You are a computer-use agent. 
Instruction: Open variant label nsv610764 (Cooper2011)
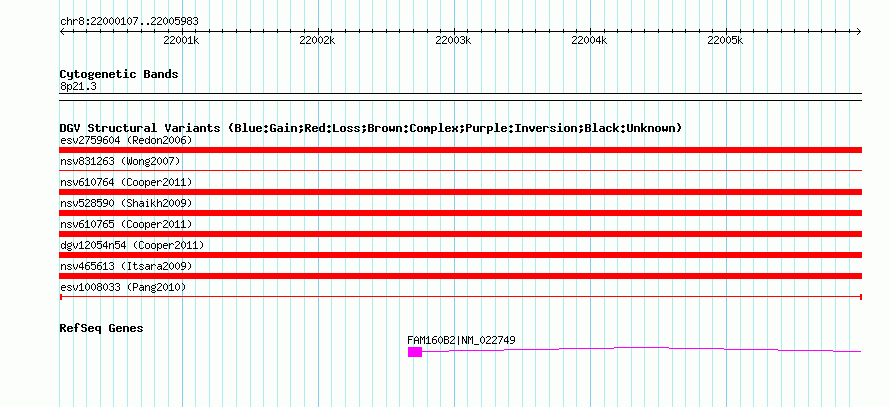pos(126,182)
